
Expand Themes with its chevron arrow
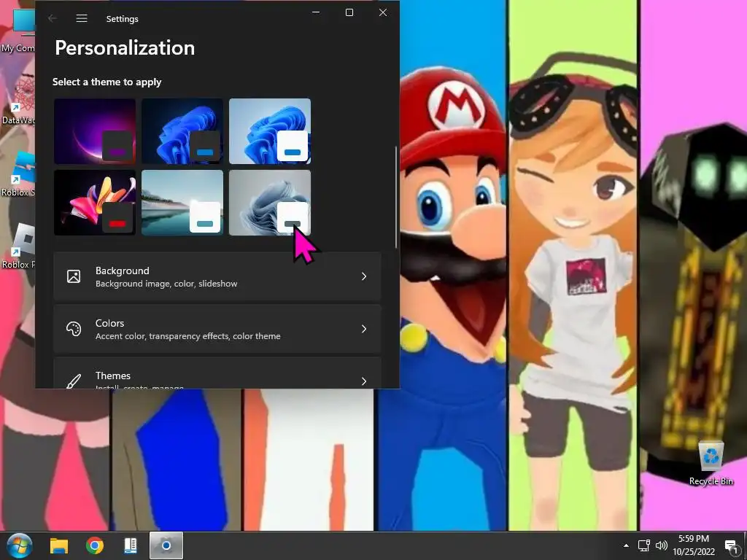coord(364,381)
